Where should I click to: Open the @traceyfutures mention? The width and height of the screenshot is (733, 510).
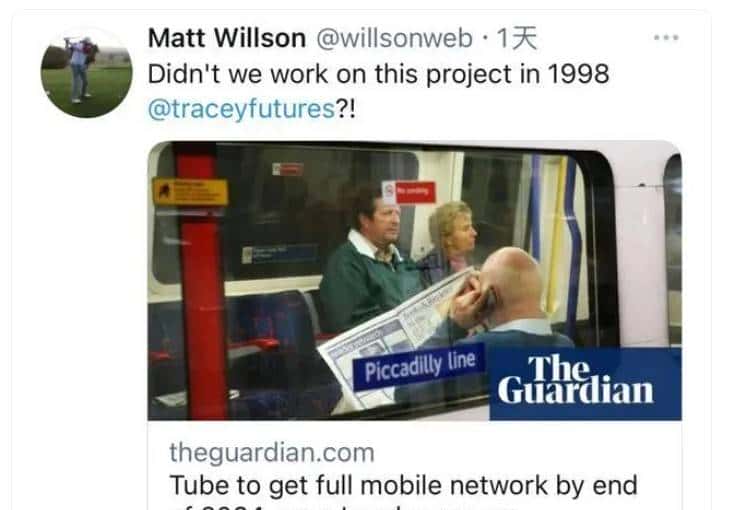point(241,109)
